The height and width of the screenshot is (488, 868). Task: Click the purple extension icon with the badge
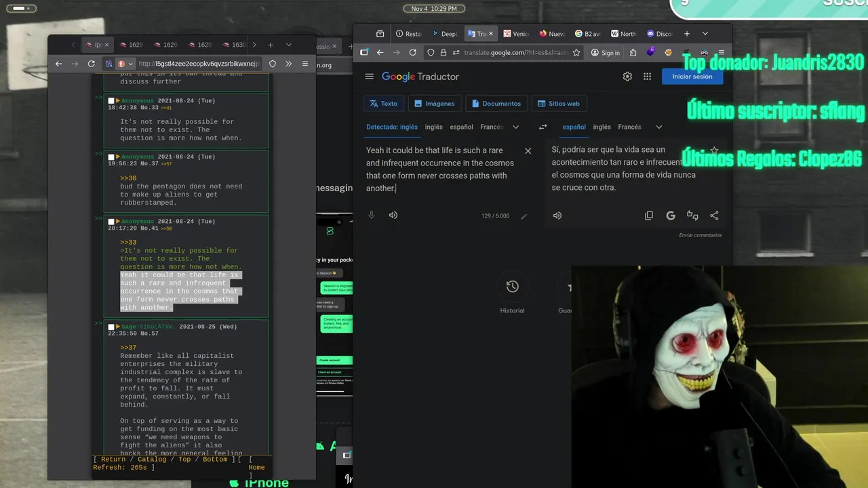(651, 52)
